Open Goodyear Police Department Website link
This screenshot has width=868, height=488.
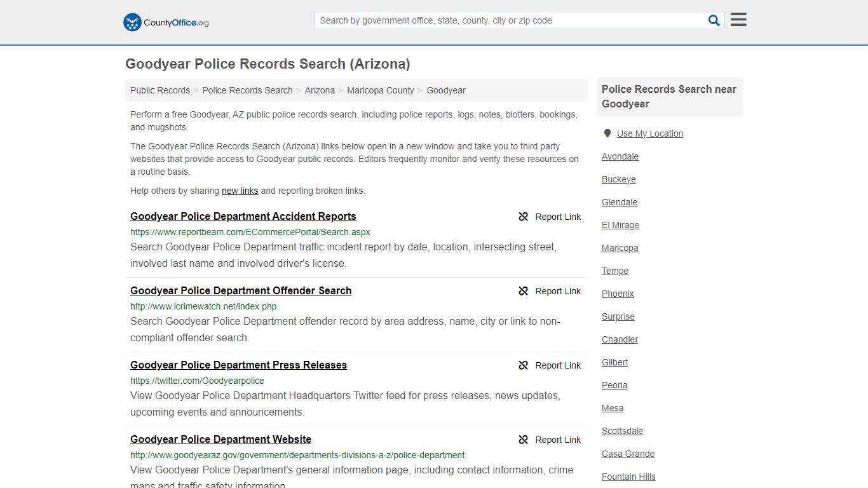[x=220, y=439]
